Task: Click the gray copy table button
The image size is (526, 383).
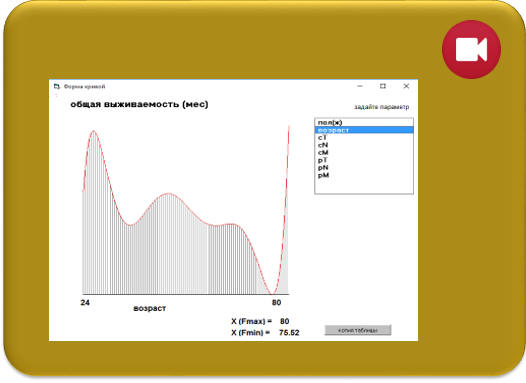Action: click(x=358, y=330)
